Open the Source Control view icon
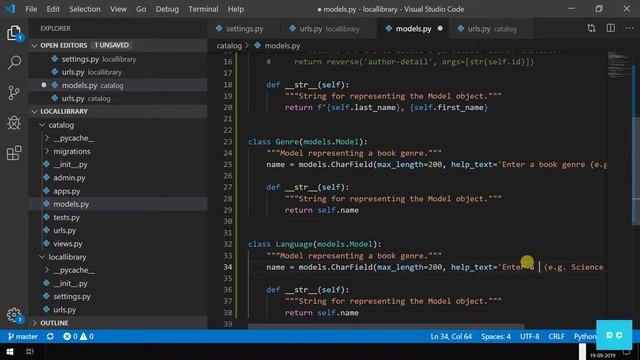 pos(14,93)
